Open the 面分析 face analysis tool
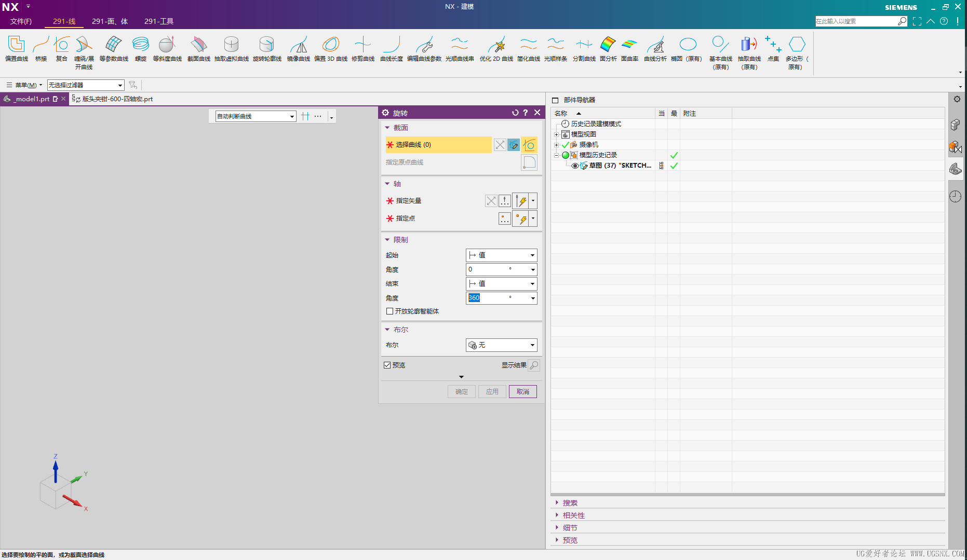The image size is (967, 560). pyautogui.click(x=608, y=49)
